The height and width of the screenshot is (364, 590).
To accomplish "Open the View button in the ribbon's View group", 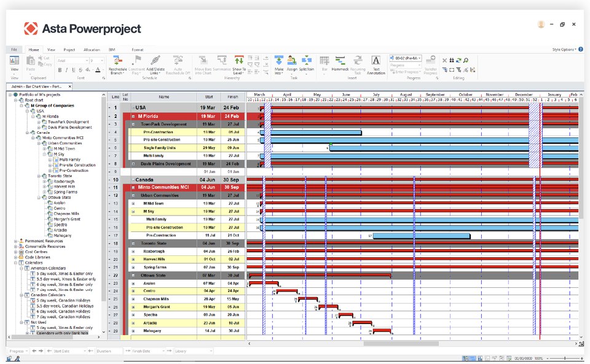I will [14, 64].
